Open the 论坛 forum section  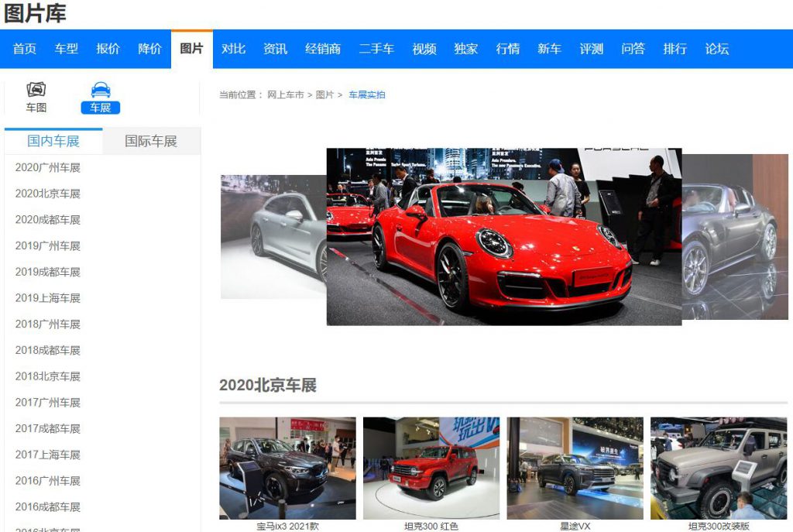717,48
